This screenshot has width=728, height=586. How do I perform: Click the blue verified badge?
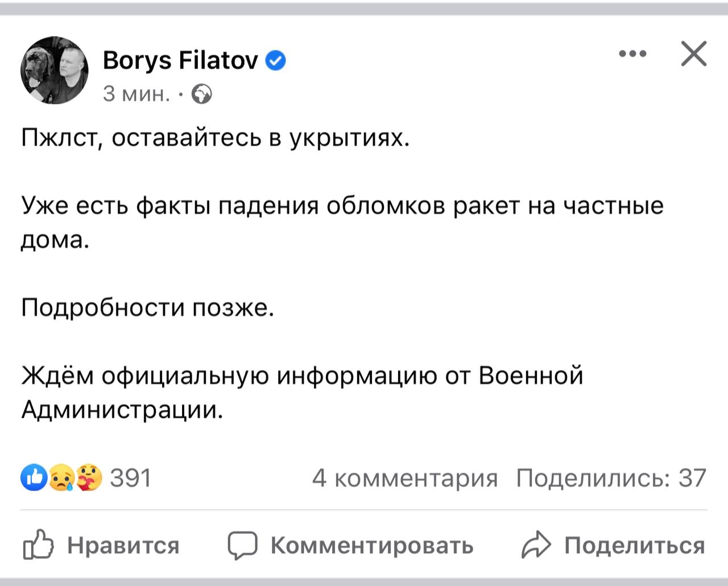(276, 60)
